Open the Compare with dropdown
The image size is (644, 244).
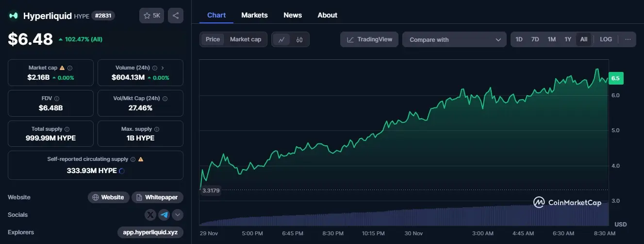[454, 39]
